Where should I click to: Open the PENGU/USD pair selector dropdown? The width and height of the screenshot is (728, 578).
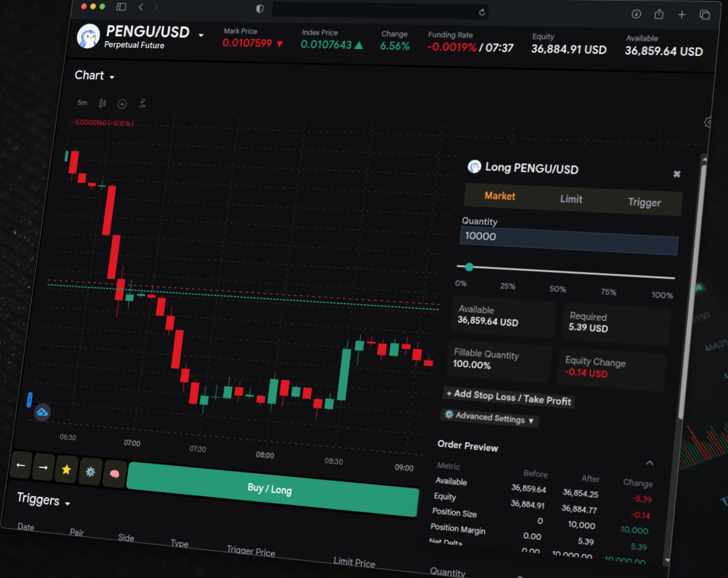[x=201, y=35]
